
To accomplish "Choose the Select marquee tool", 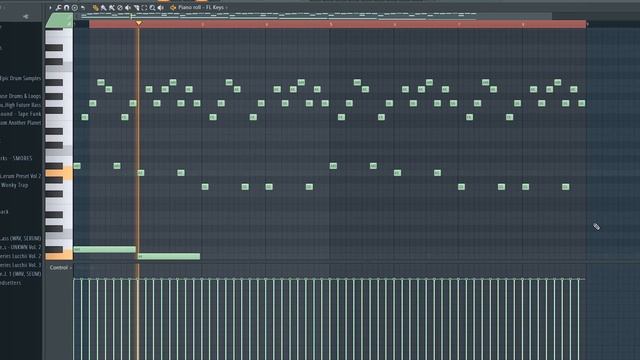I will [x=144, y=7].
